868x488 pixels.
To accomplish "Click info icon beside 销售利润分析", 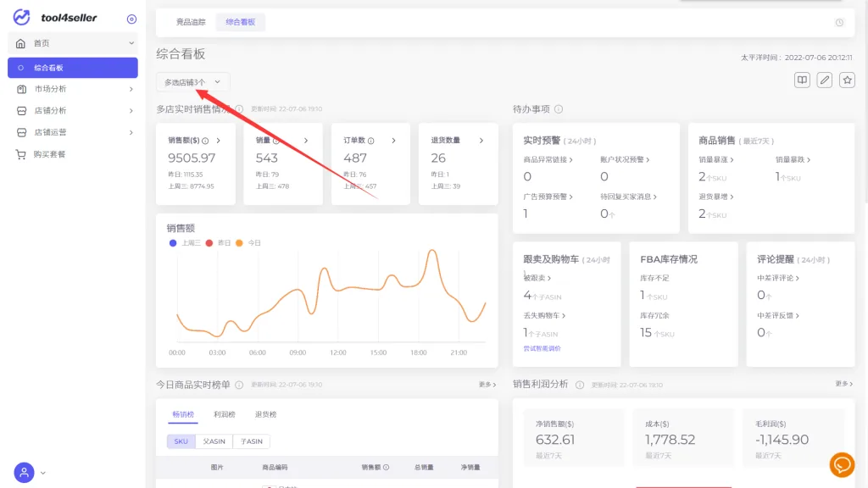I will (580, 385).
